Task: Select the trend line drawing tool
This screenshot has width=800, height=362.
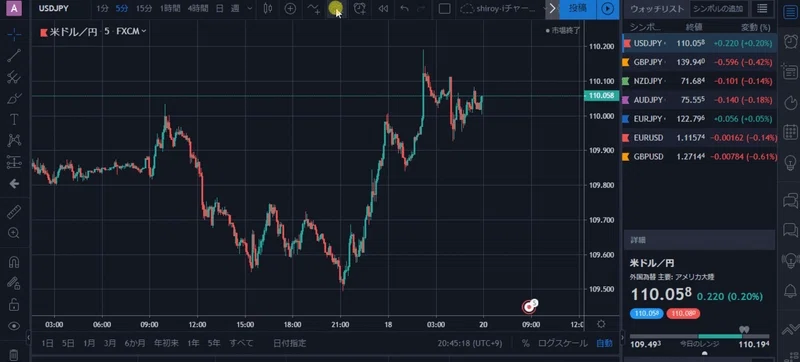Action: click(14, 56)
